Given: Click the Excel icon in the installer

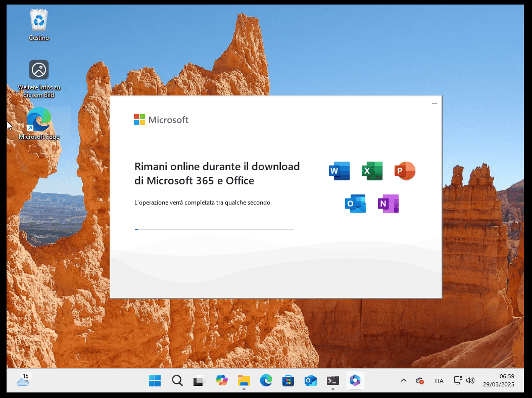Looking at the screenshot, I should (x=372, y=171).
